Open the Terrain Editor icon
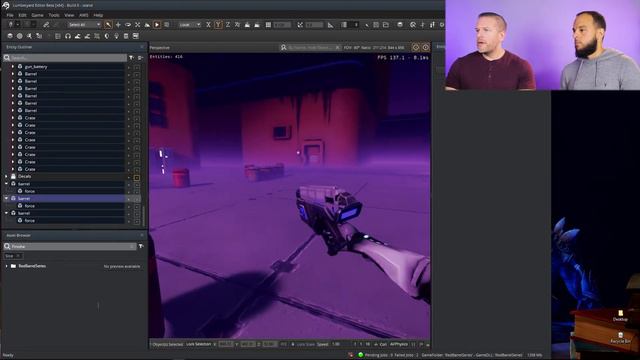 tap(78, 36)
